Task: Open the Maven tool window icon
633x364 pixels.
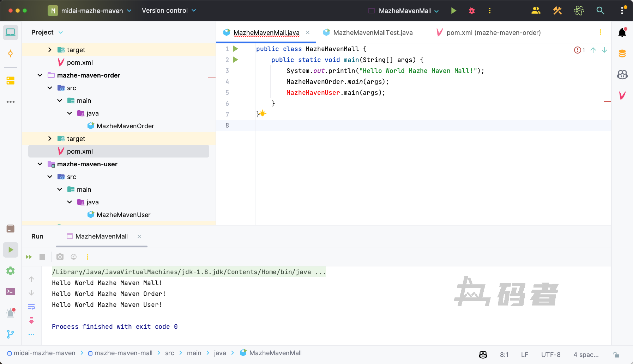Action: [x=622, y=95]
